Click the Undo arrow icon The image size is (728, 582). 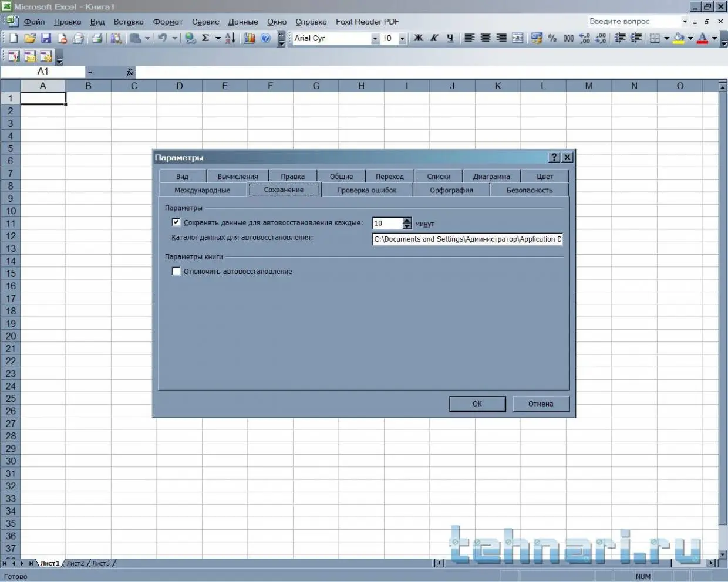point(162,38)
